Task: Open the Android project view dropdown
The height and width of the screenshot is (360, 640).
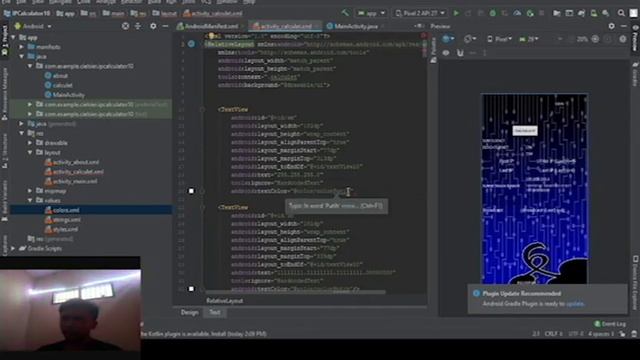Action: 33,26
